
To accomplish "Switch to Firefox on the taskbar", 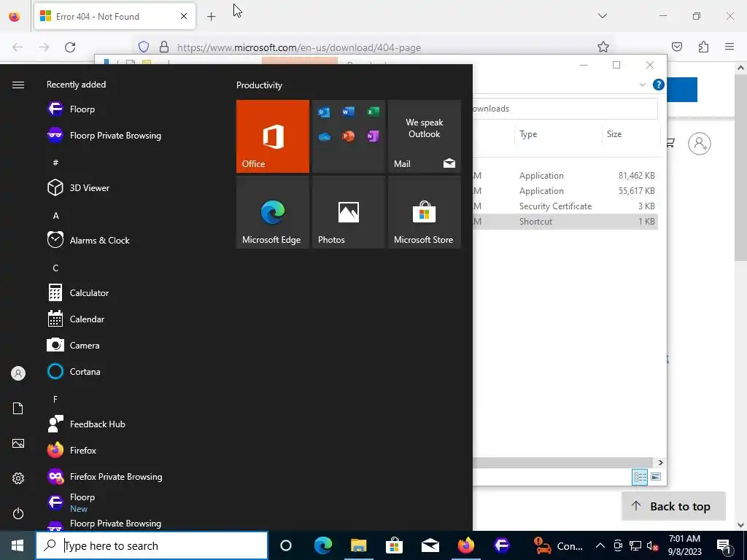I will coord(466,545).
